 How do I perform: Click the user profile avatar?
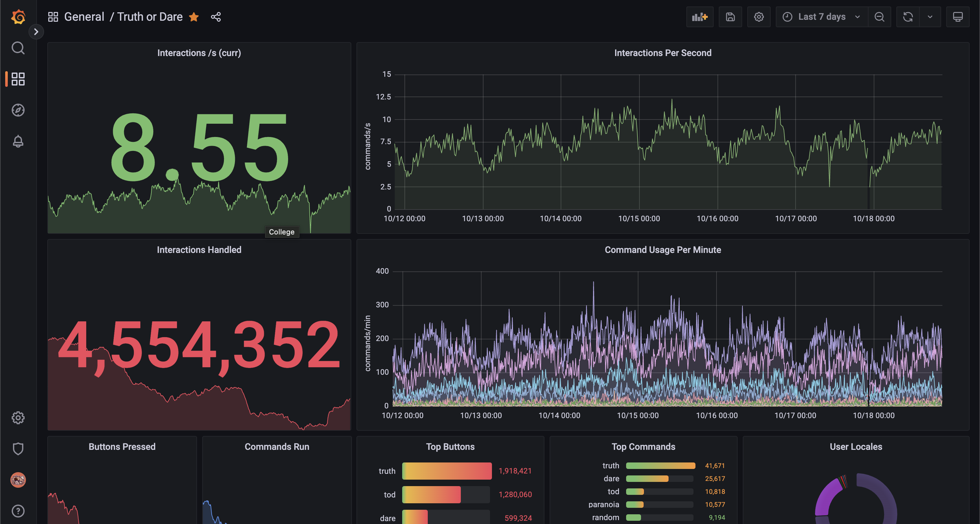18,480
